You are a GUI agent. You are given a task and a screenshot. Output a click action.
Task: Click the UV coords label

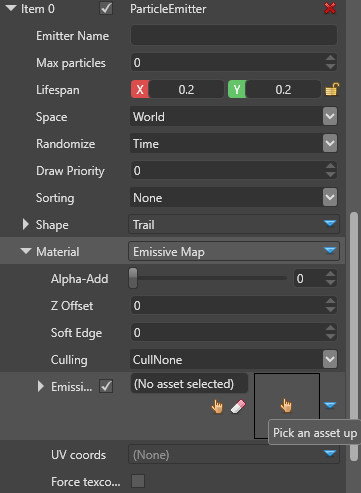pos(78,455)
